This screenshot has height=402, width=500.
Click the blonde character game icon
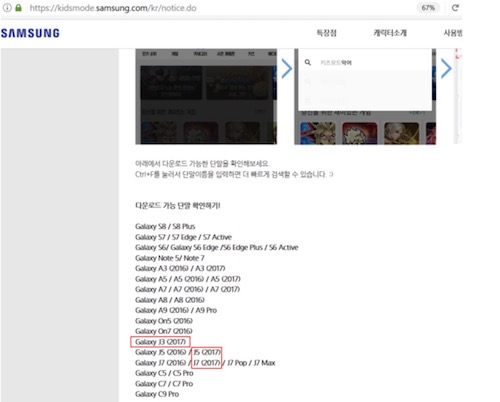[401, 133]
